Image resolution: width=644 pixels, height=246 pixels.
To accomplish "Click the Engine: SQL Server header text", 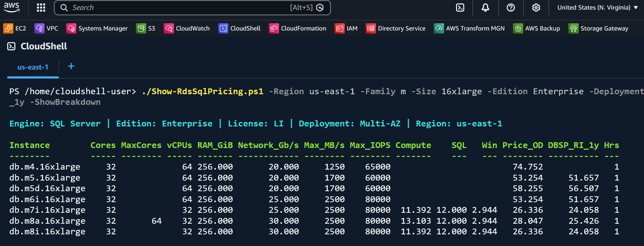I will tap(55, 124).
